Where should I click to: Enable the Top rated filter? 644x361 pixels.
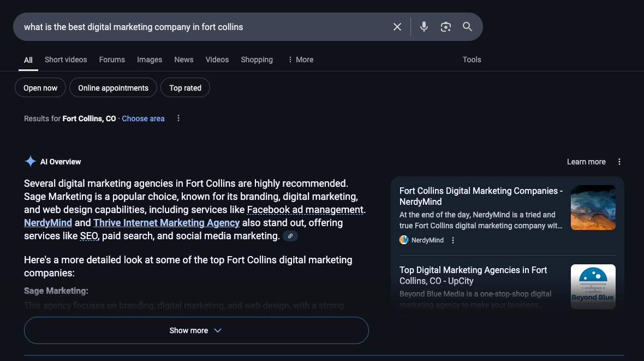185,87
